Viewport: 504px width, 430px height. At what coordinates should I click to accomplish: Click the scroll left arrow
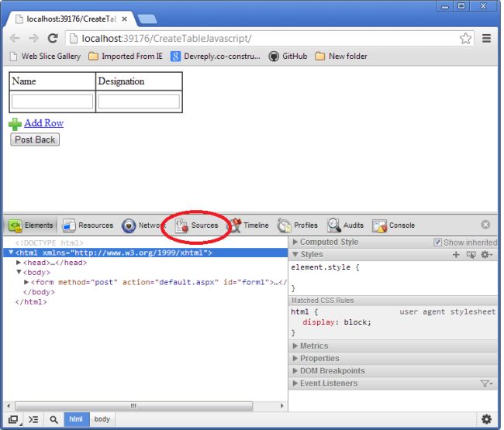(9, 406)
